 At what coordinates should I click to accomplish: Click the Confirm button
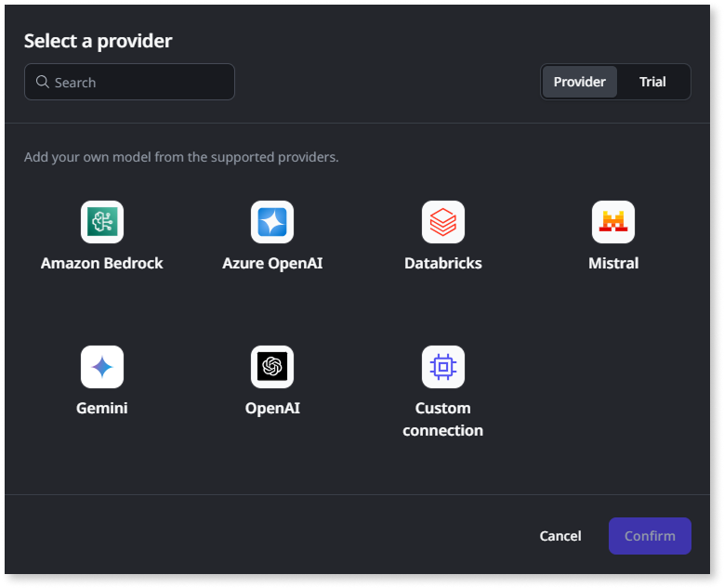pyautogui.click(x=650, y=536)
